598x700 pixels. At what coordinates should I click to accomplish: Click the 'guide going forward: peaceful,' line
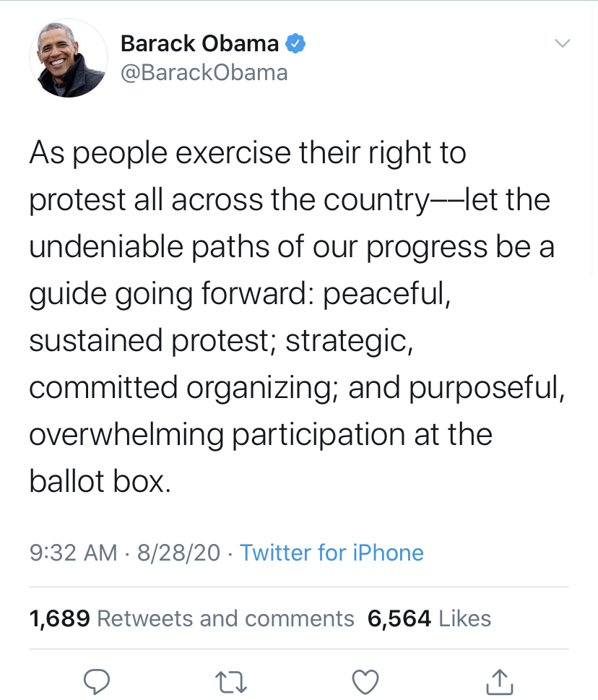tap(240, 294)
